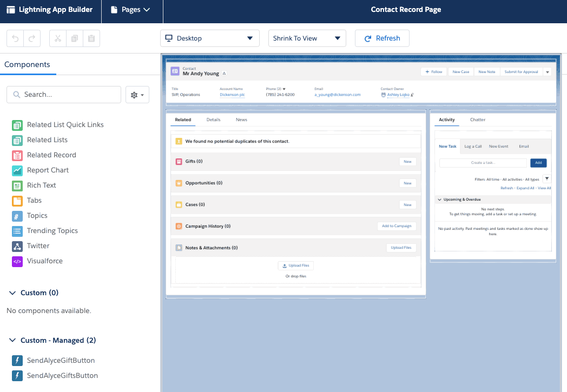Click the activity filter funnel icon
Screen dimensions: 567x392
coord(547,178)
